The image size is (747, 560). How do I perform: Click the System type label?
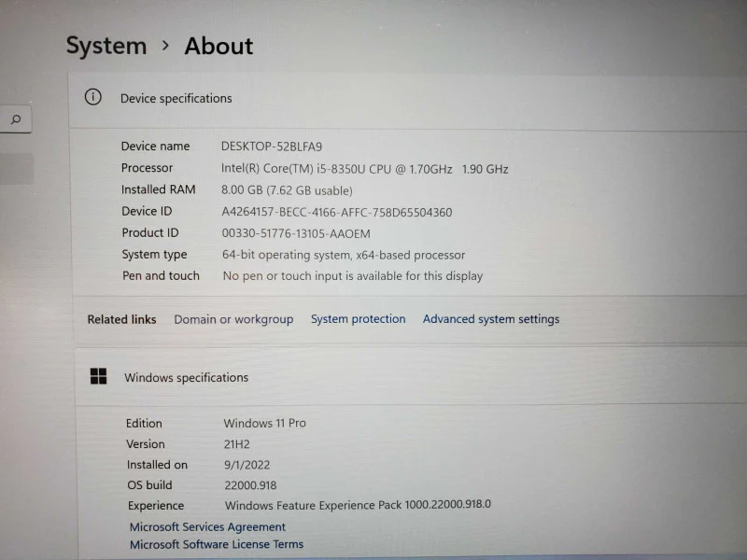coord(154,255)
